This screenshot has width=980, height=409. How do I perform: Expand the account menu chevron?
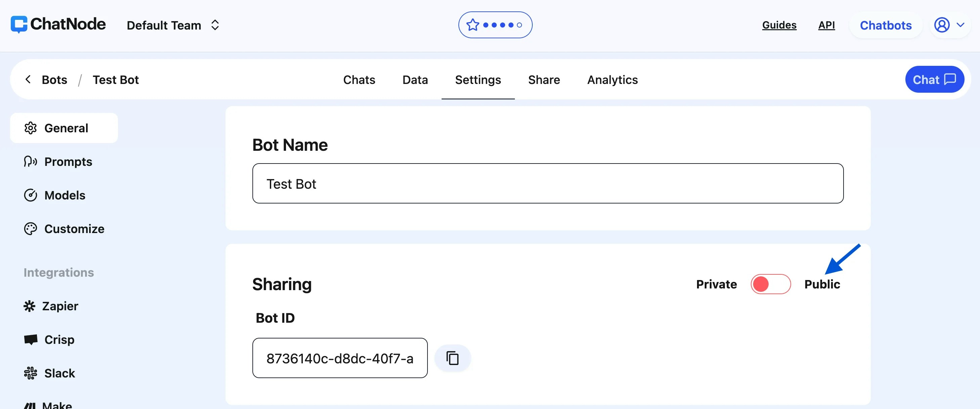961,25
